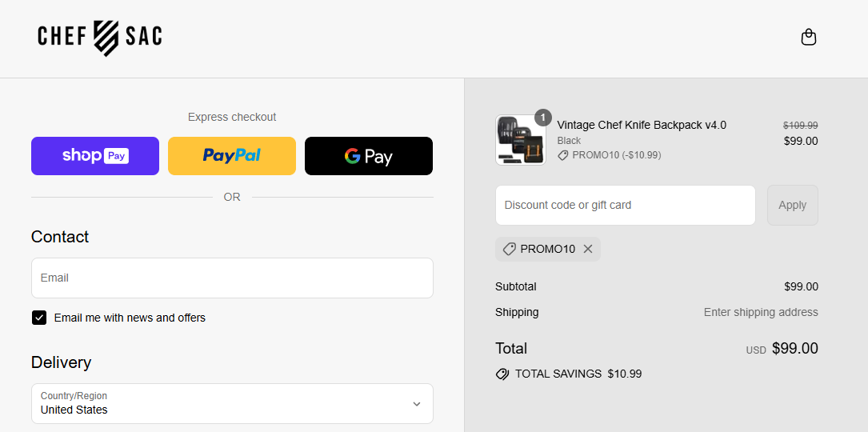Click the USD $99.00 total amount

782,348
